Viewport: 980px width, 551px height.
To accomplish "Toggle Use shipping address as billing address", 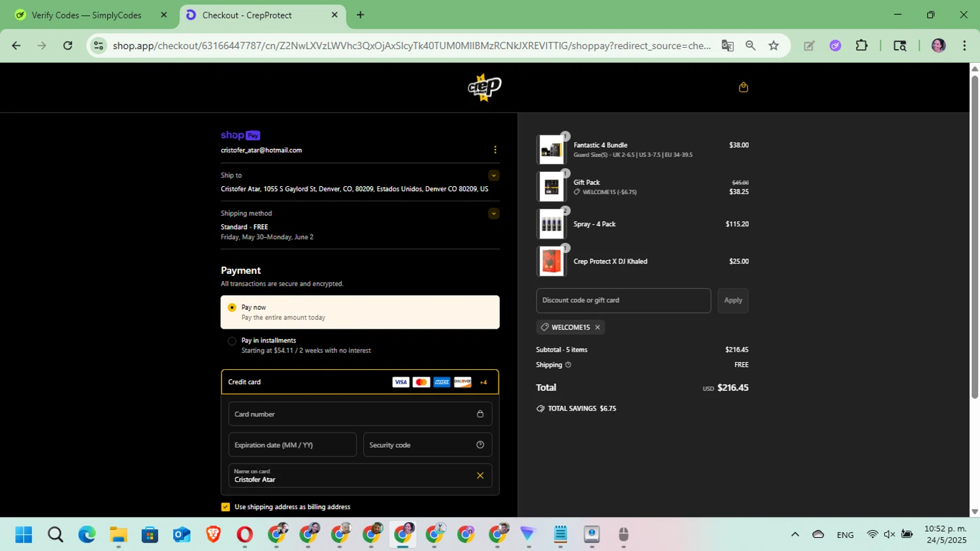I will (225, 507).
